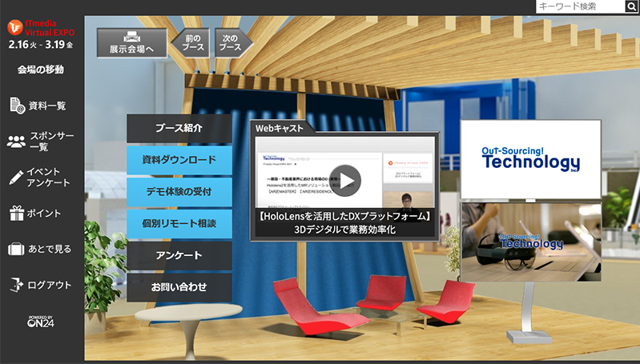
Task: Open イベントアンケート pencil icon
Action: (16, 177)
